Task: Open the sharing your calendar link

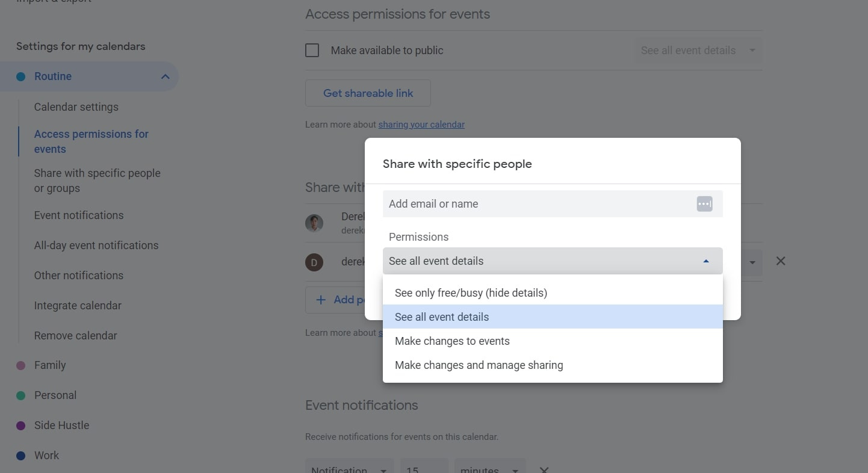Action: coord(421,124)
